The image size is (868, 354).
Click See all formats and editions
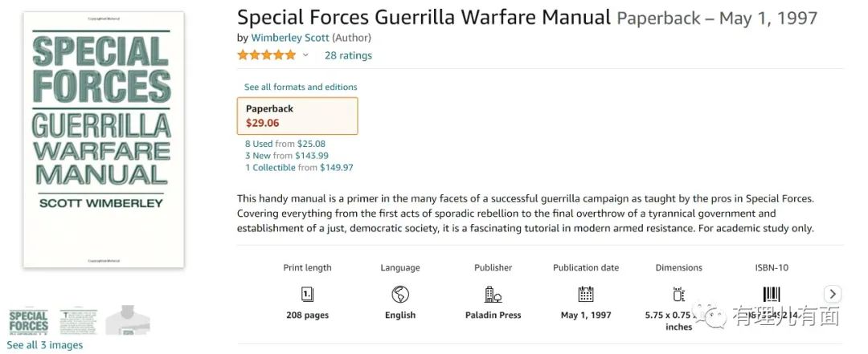(x=301, y=87)
